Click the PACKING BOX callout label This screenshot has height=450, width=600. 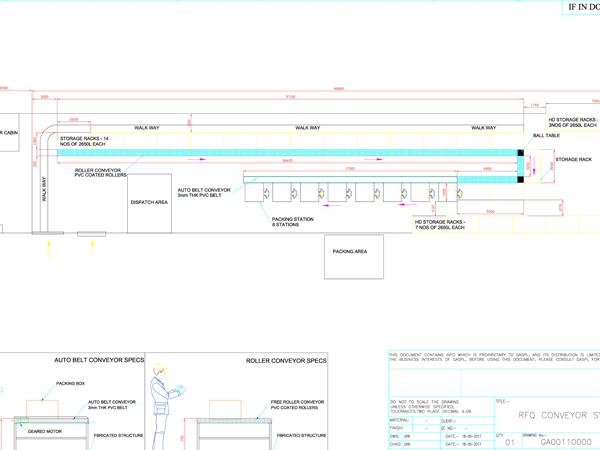[x=70, y=383]
